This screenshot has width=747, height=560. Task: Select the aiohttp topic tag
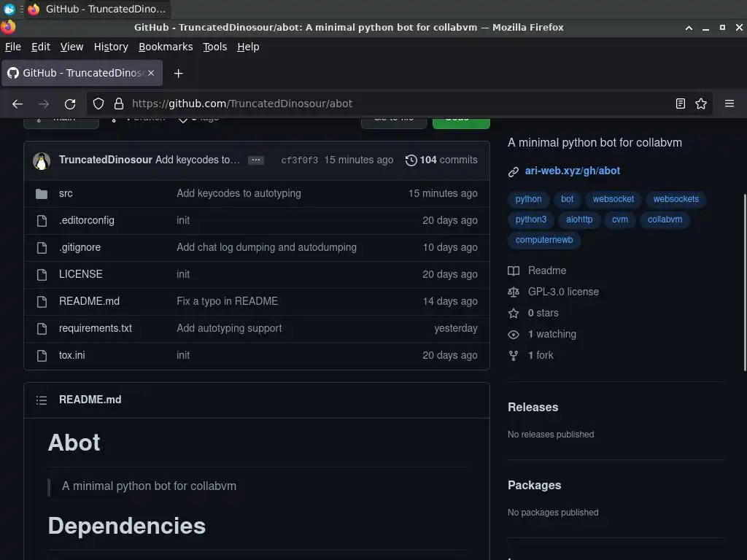click(579, 219)
